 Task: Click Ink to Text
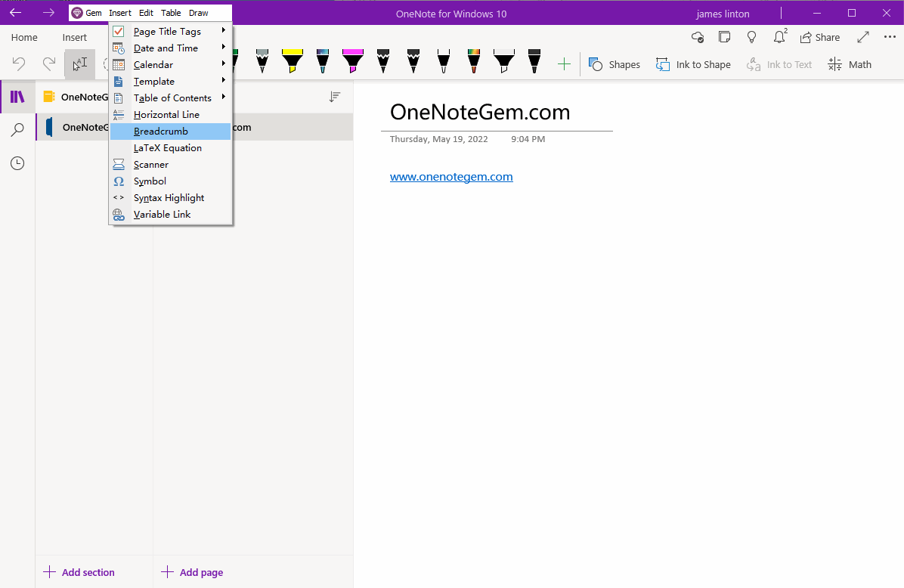pos(779,64)
